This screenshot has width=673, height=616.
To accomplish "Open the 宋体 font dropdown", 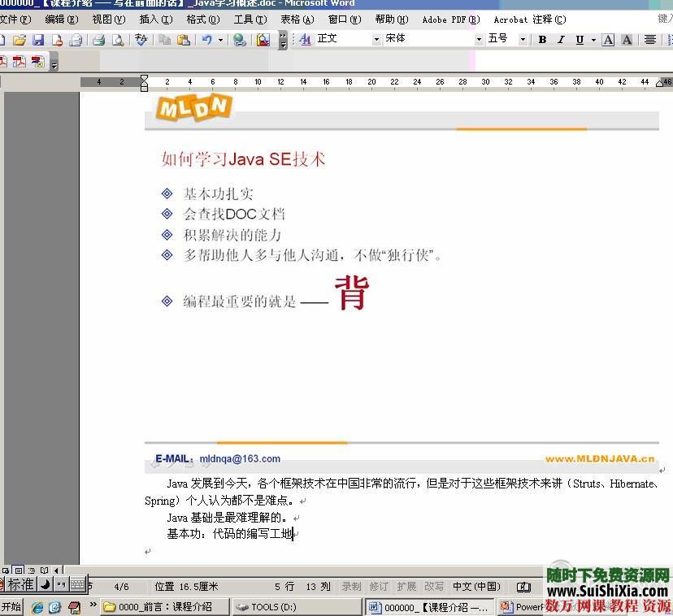I will [x=478, y=39].
